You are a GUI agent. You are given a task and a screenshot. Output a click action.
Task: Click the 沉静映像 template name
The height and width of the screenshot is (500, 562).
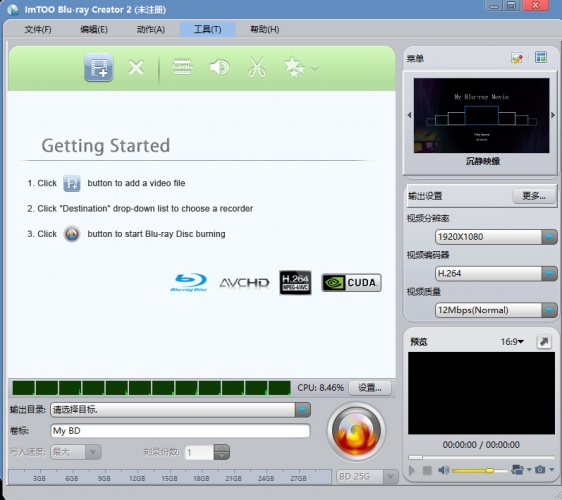click(483, 161)
